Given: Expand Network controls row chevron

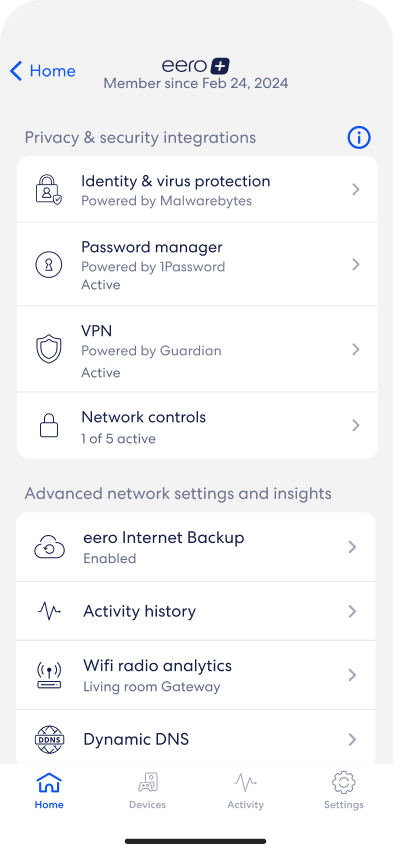Looking at the screenshot, I should 356,425.
